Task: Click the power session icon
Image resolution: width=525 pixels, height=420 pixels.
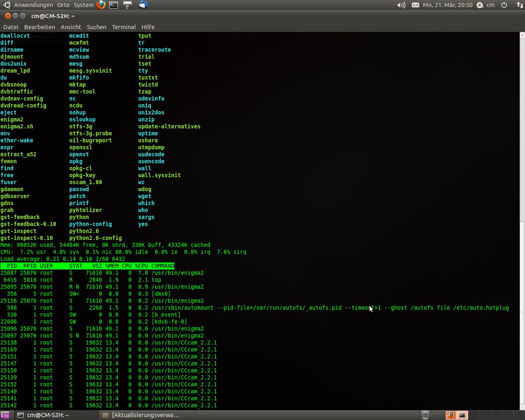Action: coord(504,5)
